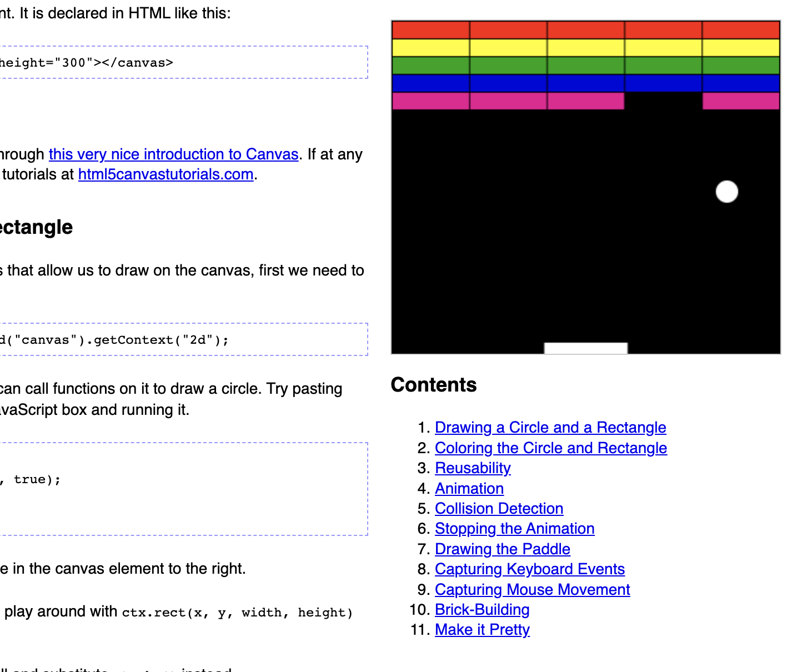Click the code box with height="300" canvas tag

coord(183,62)
